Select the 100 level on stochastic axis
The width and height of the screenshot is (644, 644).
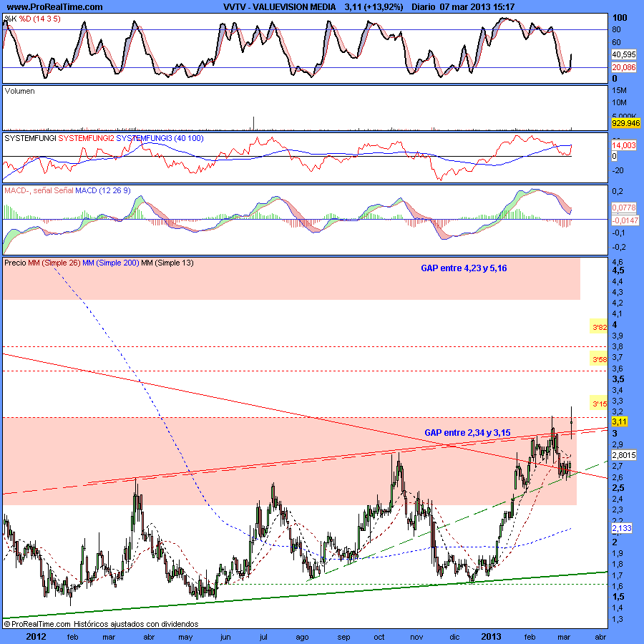620,17
